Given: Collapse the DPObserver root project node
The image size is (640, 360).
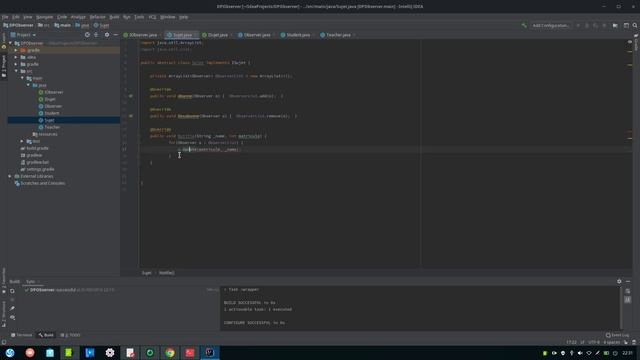Looking at the screenshot, I should (x=11, y=43).
